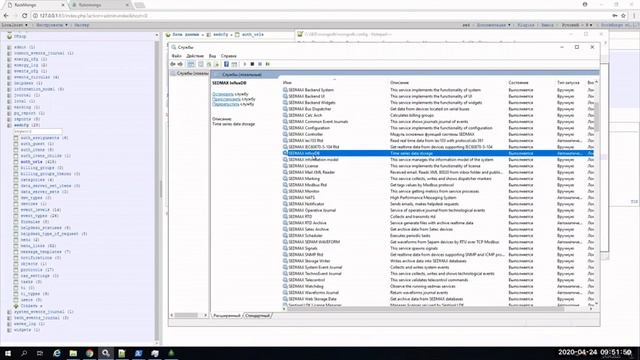Click the Остановить службу link
Image resolution: width=640 pixels, height=360 pixels.
pos(223,94)
